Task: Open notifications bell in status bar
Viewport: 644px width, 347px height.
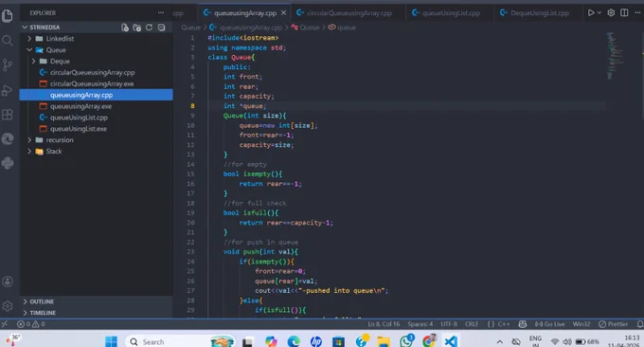Action: (640, 324)
